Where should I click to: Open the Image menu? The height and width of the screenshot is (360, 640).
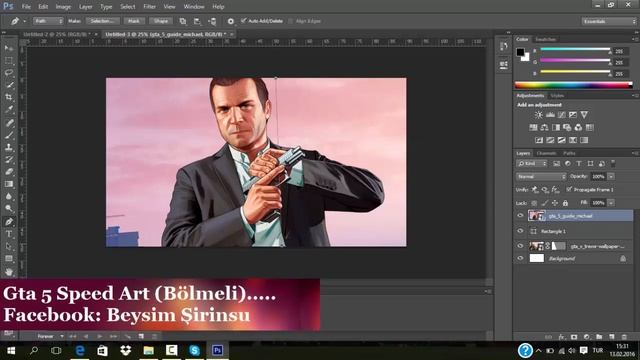(63, 7)
